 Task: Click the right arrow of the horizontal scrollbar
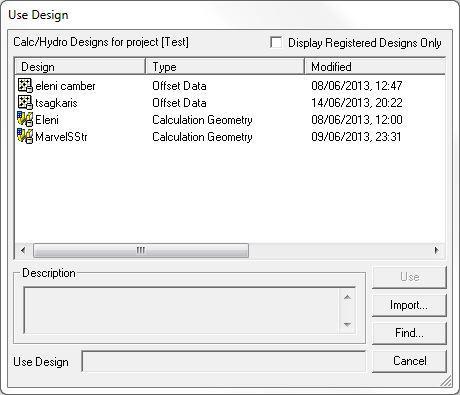(x=436, y=250)
